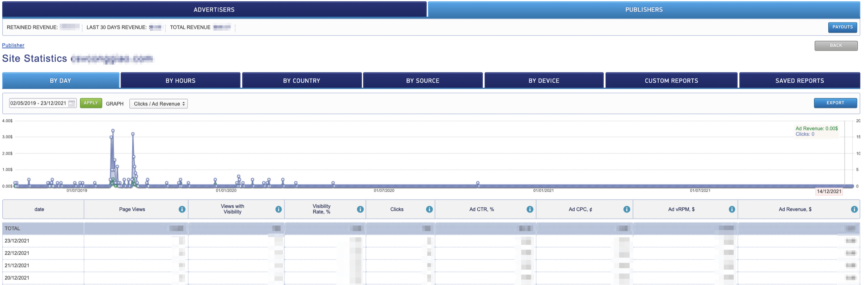
Task: Click the Views with Visibility info icon
Action: (278, 209)
